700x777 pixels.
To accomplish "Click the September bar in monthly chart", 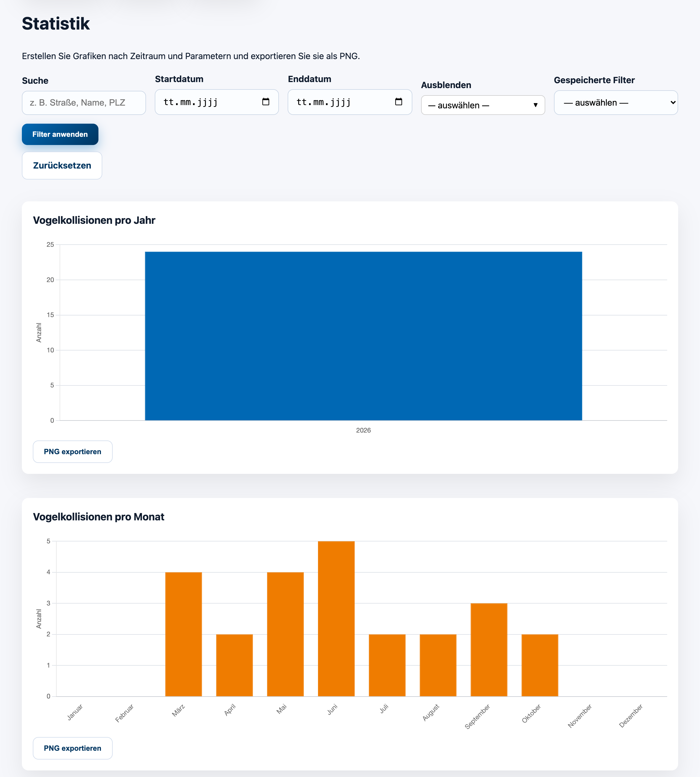I will 489,650.
